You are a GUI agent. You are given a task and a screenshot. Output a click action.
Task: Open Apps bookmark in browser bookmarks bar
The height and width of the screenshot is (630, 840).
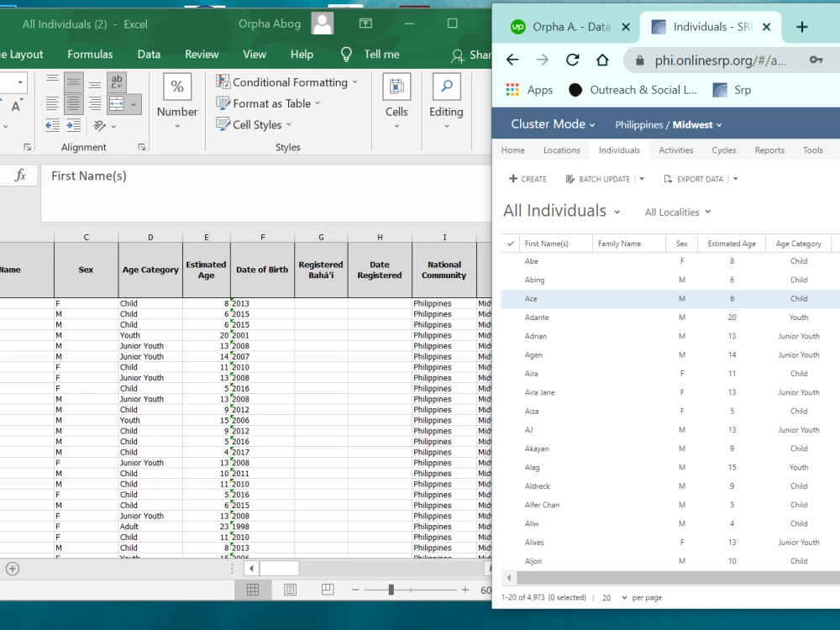coord(529,90)
